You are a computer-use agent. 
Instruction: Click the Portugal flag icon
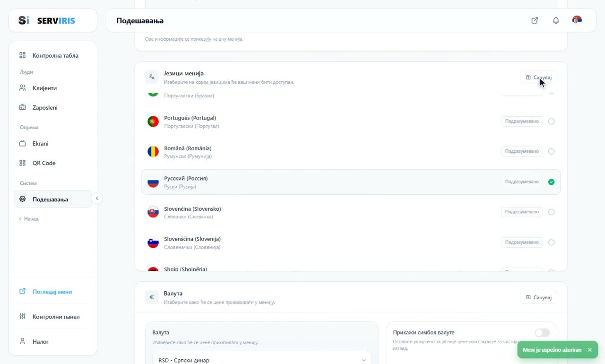pos(153,121)
